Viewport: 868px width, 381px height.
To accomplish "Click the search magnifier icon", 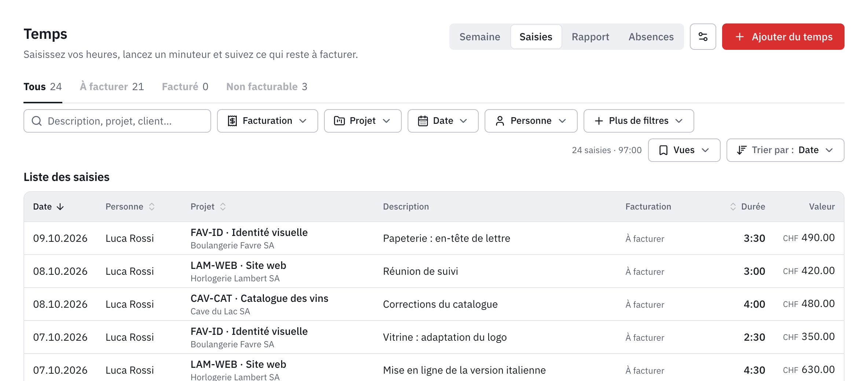I will 37,121.
